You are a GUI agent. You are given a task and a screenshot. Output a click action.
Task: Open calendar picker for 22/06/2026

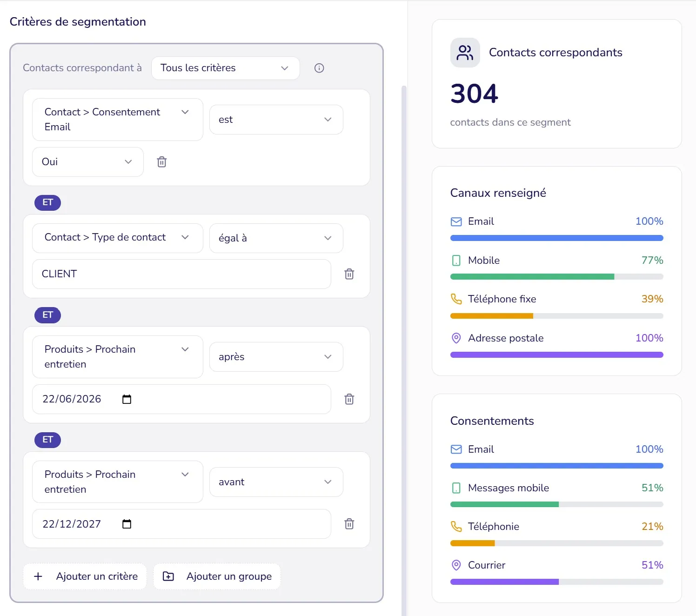tap(127, 399)
